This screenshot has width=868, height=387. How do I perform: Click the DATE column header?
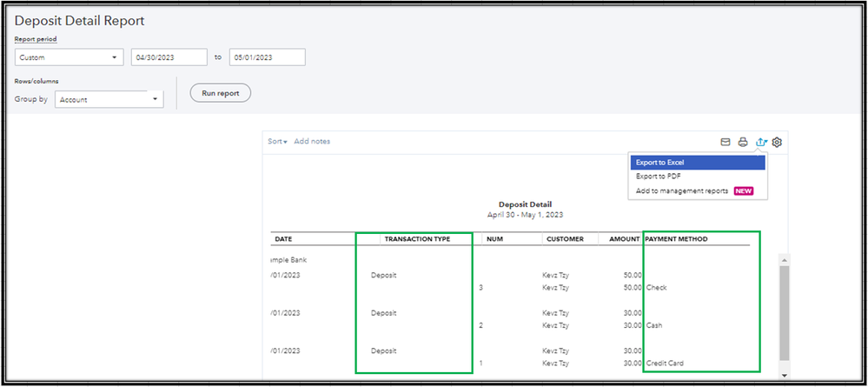[x=283, y=239]
